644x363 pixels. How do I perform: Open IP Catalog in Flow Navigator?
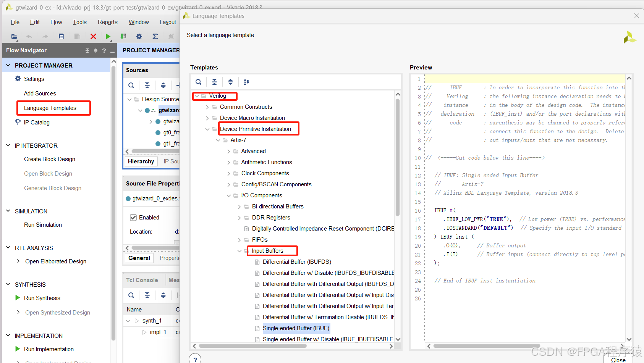click(37, 123)
